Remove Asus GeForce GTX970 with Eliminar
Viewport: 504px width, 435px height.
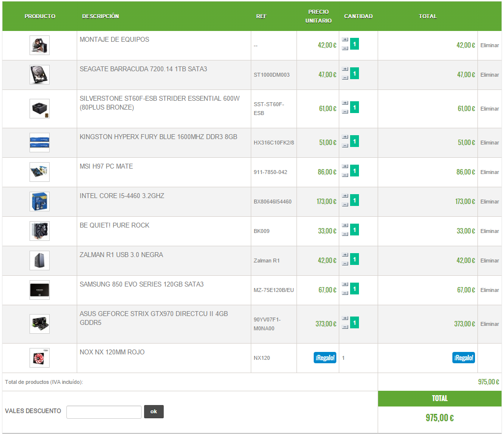490,324
